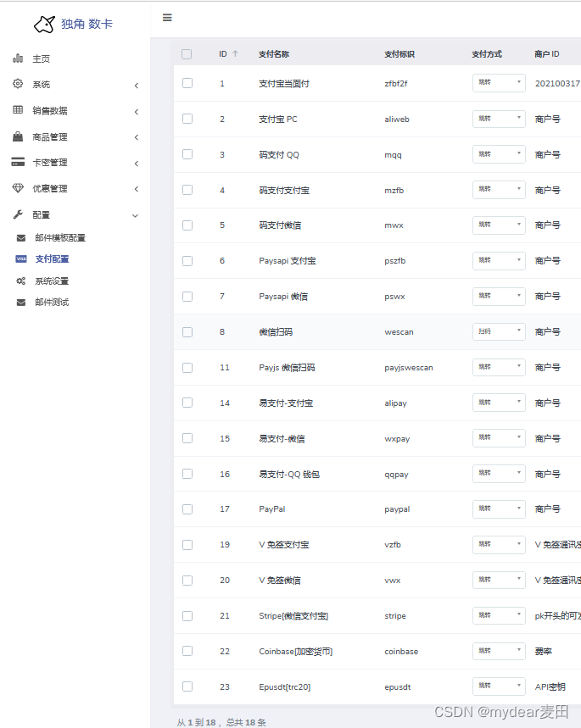The width and height of the screenshot is (581, 728).
Task: Select the 码支付 QQ row checkbox
Action: [187, 154]
